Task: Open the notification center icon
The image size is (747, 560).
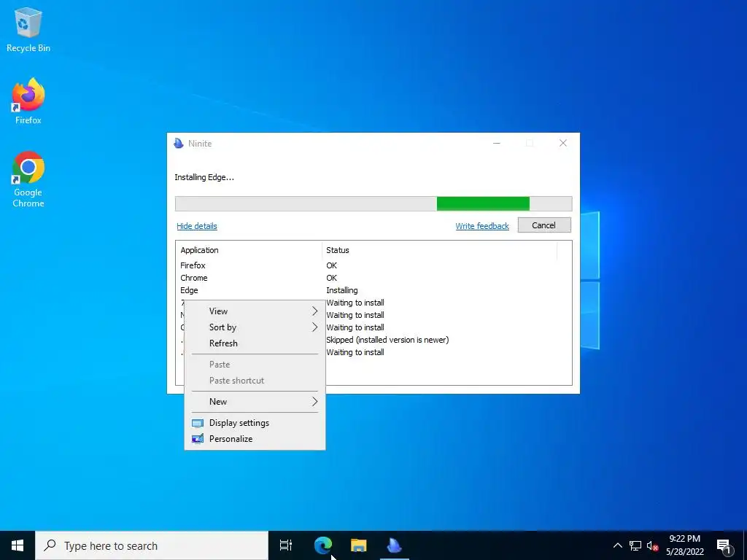Action: [x=724, y=545]
